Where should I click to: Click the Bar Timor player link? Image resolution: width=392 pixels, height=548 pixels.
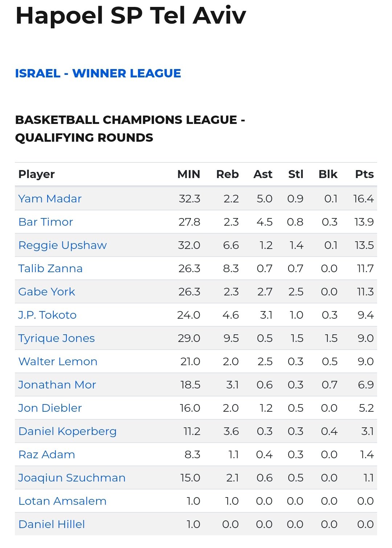[x=46, y=222]
